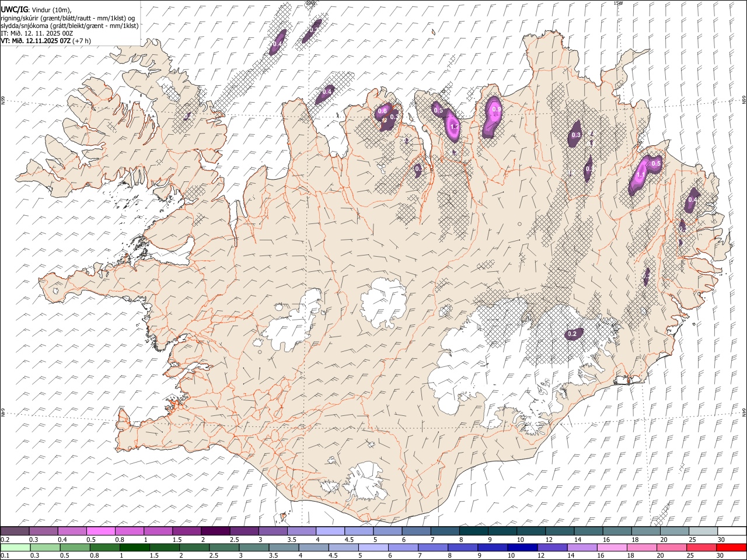The height and width of the screenshot is (560, 747).
Task: Pick the rain scale swatch starting at 2.5
Action: (224, 547)
